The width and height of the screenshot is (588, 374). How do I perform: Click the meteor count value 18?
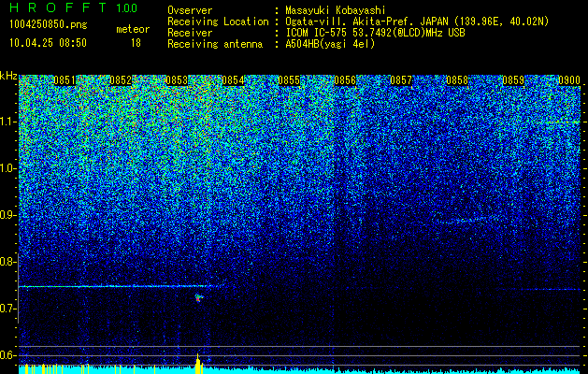coord(136,43)
